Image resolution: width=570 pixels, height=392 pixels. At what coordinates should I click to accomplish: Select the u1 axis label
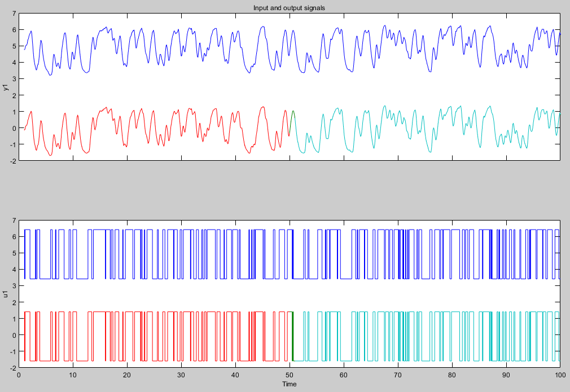coord(6,294)
